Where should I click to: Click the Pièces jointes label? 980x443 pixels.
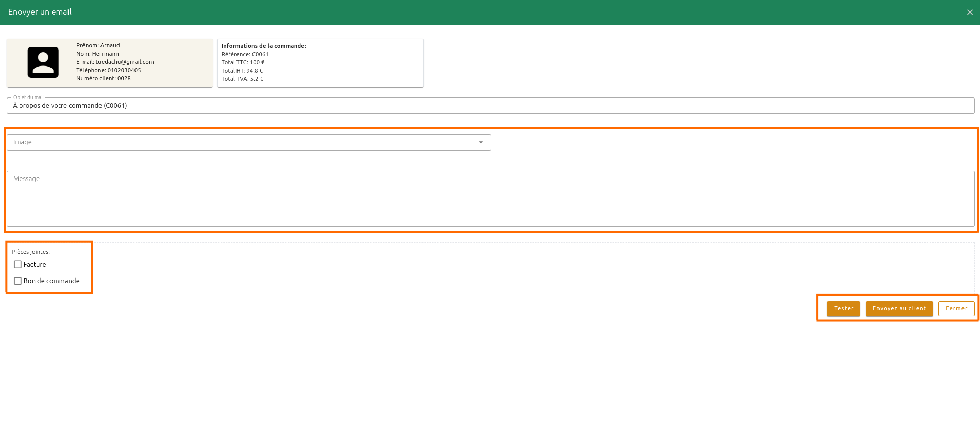click(31, 252)
